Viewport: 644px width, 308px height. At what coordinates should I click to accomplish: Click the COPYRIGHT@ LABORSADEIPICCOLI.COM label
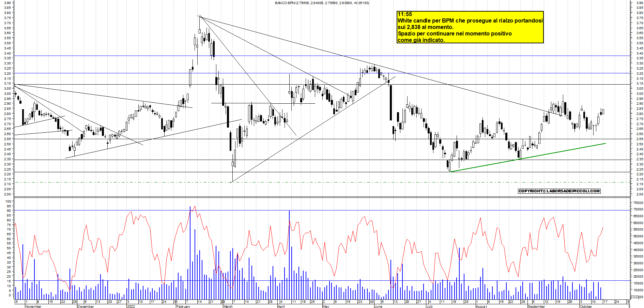tap(559, 191)
